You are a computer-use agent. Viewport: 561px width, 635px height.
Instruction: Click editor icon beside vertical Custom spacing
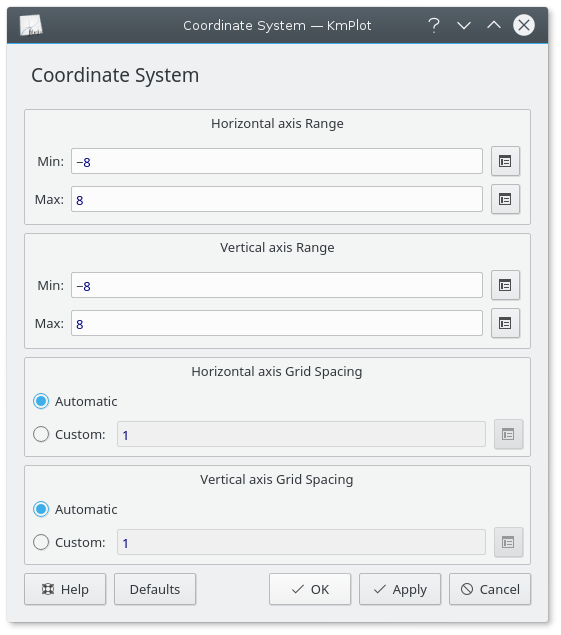point(508,542)
